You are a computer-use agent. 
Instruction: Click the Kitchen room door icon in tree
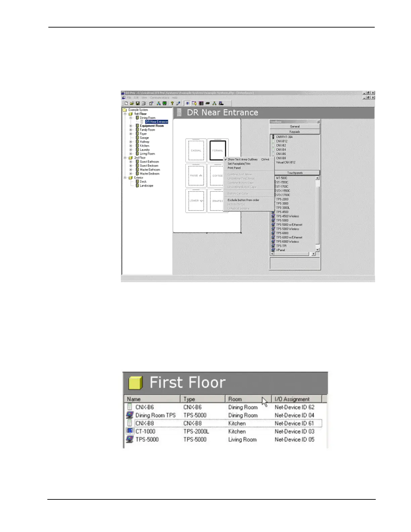tap(137, 146)
